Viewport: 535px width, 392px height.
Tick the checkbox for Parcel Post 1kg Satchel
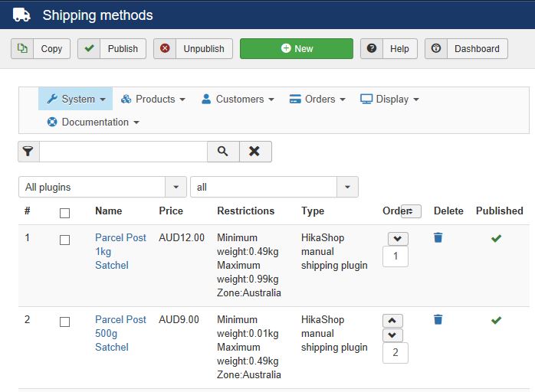pyautogui.click(x=64, y=240)
